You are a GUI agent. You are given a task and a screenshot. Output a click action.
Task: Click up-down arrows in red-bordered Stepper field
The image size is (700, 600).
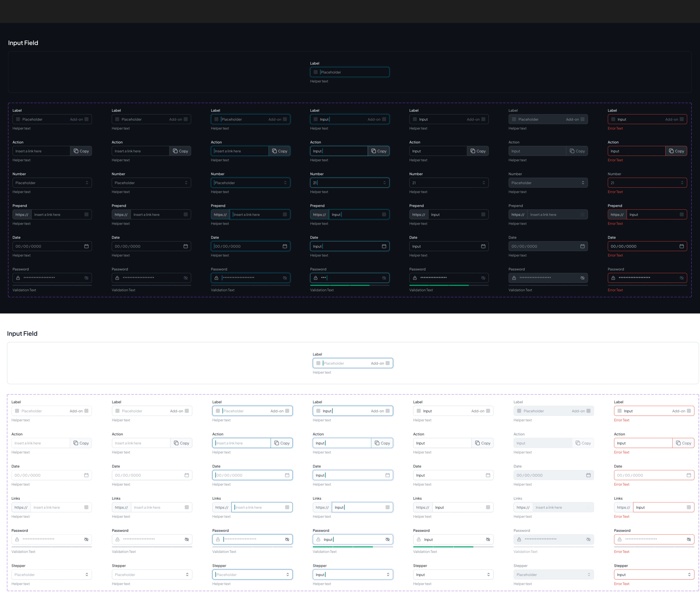point(689,574)
